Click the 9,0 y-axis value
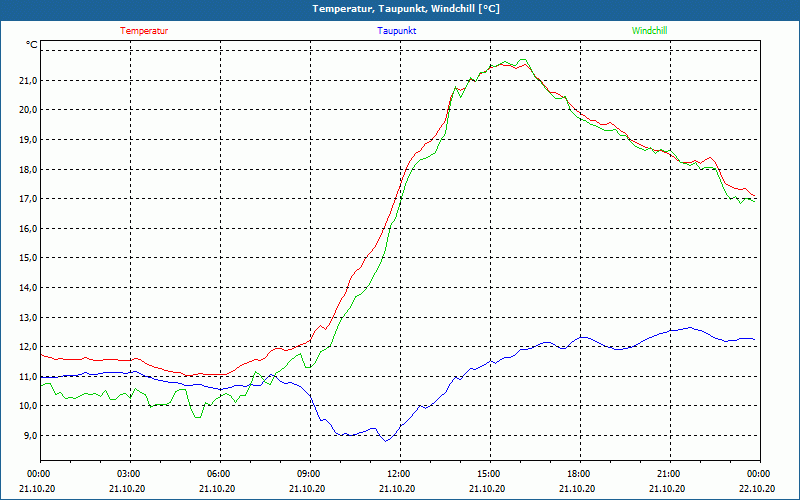Screen dimensions: 800x500 (31, 435)
